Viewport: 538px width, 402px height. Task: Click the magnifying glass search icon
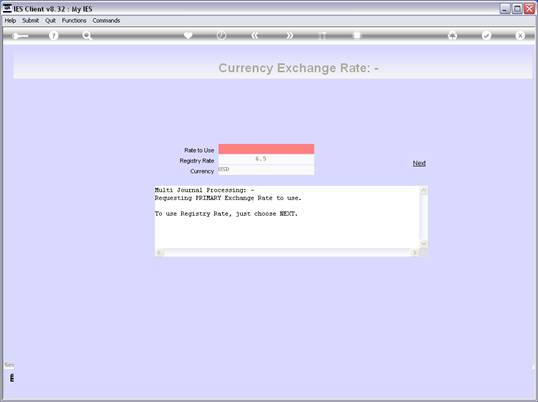87,35
